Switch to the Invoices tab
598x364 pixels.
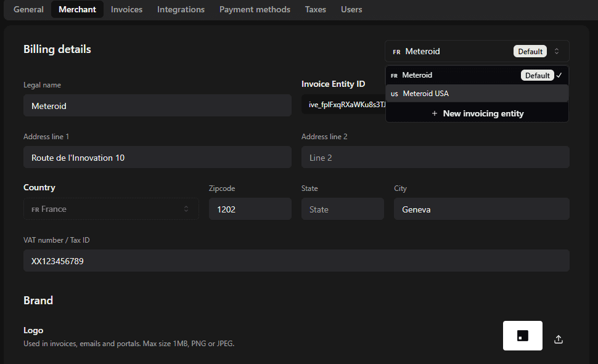pos(126,9)
